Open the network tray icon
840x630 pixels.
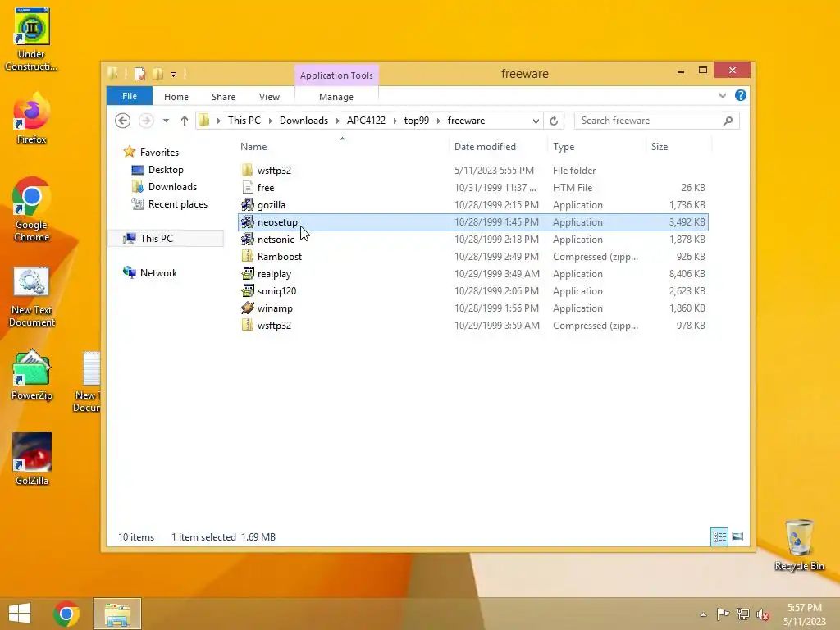(743, 614)
